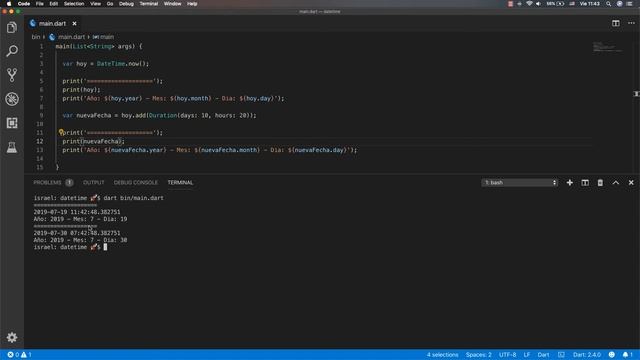Open the Manage gear menu

click(x=12, y=337)
